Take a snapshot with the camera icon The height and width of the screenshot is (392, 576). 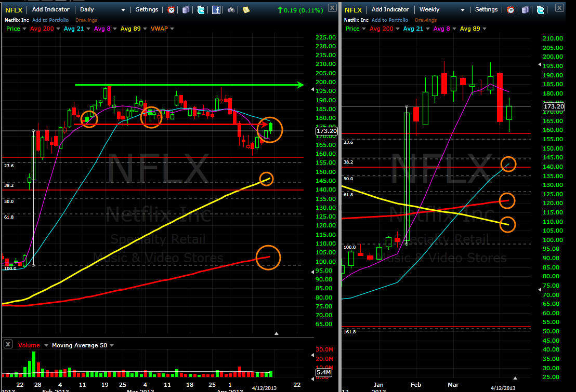231,10
